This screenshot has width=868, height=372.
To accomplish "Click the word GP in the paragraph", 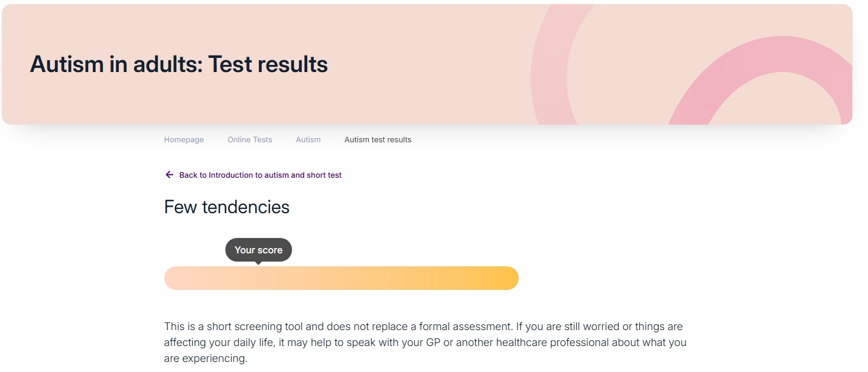I will [434, 342].
